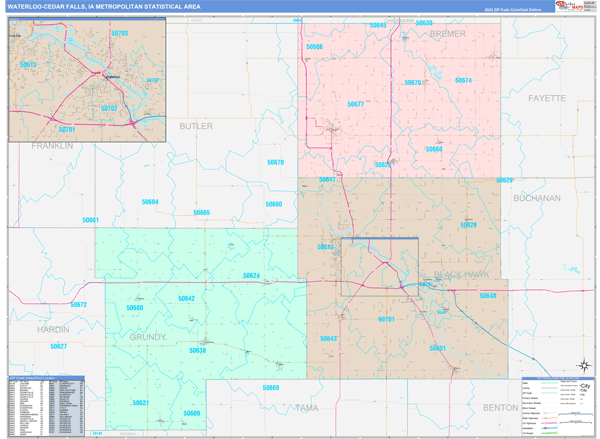The height and width of the screenshot is (439, 600).
Task: Click the Toll Roads green line in the legend
Action: point(549,433)
